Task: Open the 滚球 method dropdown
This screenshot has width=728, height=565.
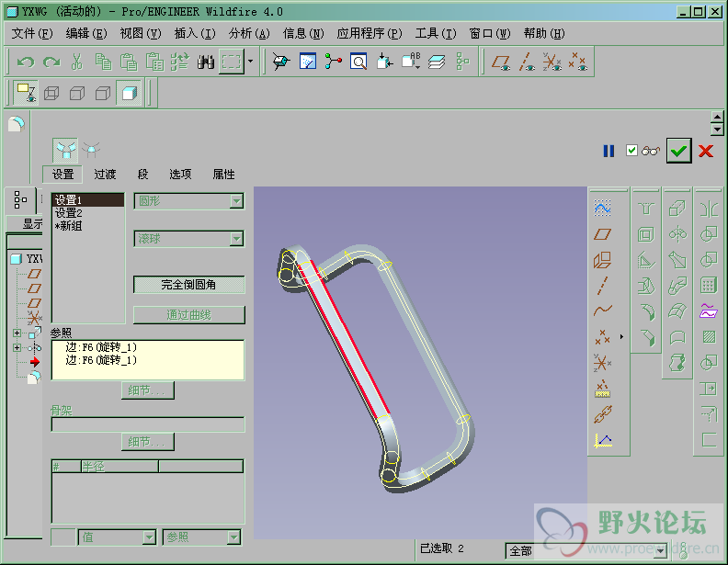Action: click(x=237, y=239)
